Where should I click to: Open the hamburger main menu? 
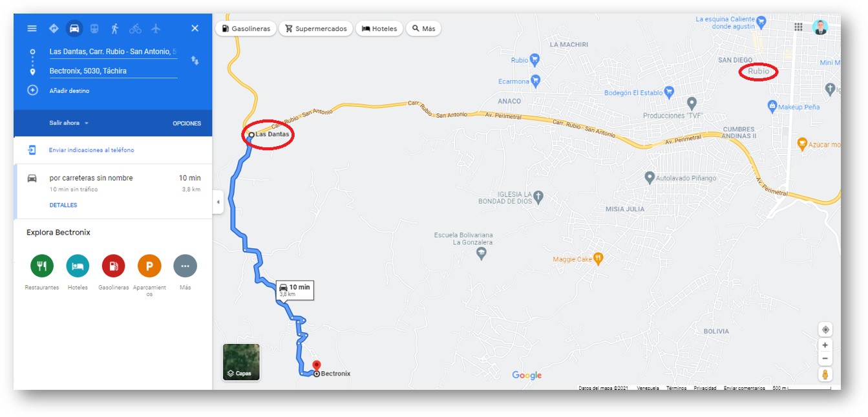[32, 28]
